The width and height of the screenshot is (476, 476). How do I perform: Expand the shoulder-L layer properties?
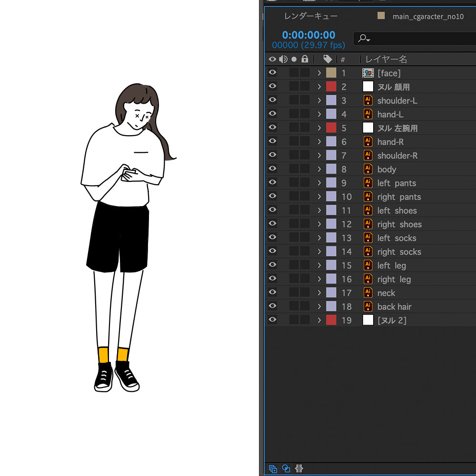coord(319,100)
